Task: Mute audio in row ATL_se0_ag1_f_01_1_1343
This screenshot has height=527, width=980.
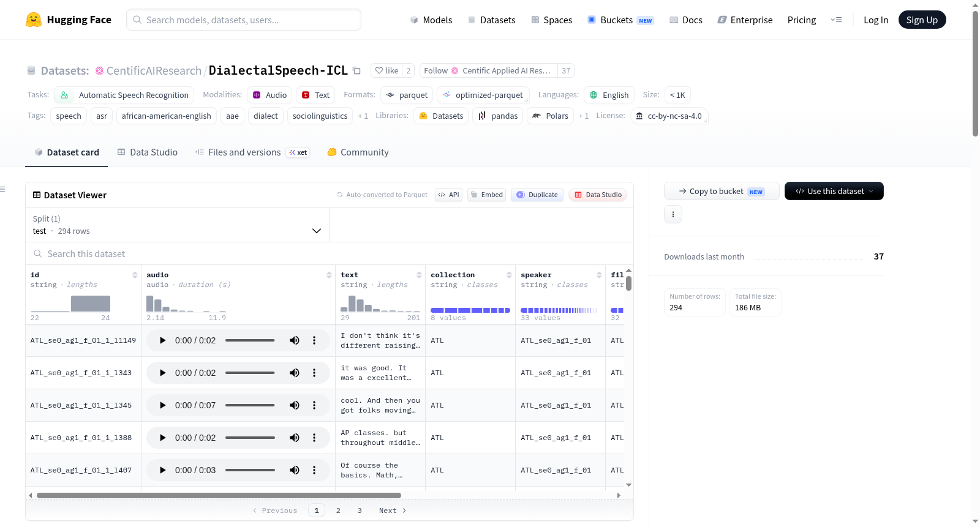Action: (295, 373)
